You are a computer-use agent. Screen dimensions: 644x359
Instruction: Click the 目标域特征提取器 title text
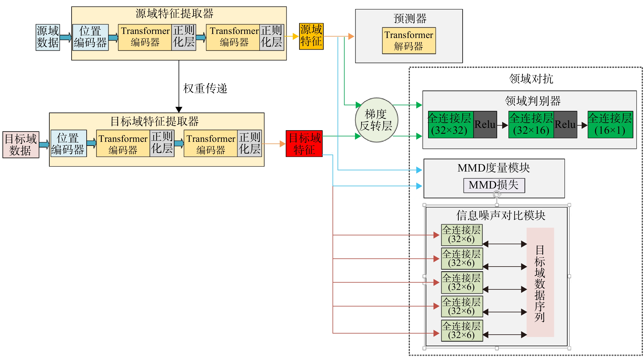pyautogui.click(x=155, y=121)
